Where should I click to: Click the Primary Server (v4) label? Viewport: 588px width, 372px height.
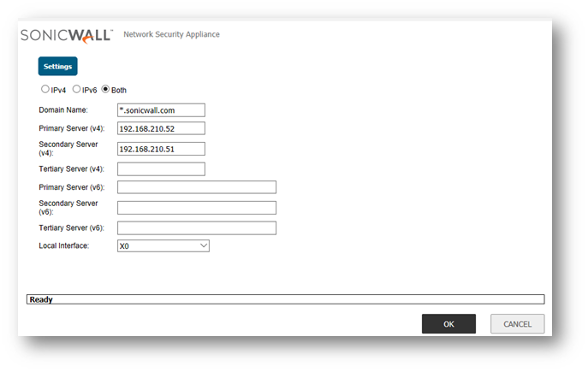[x=72, y=128]
